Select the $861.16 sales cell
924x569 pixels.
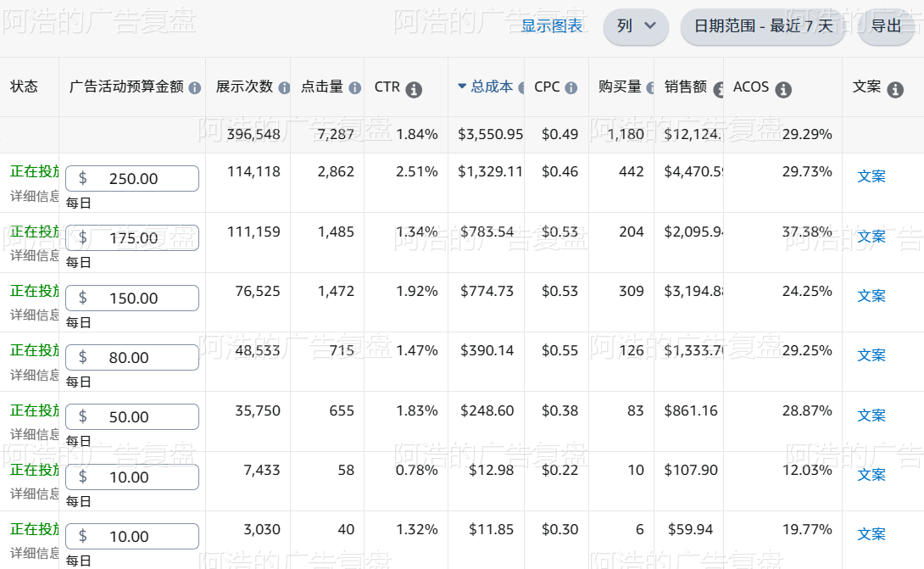click(691, 410)
